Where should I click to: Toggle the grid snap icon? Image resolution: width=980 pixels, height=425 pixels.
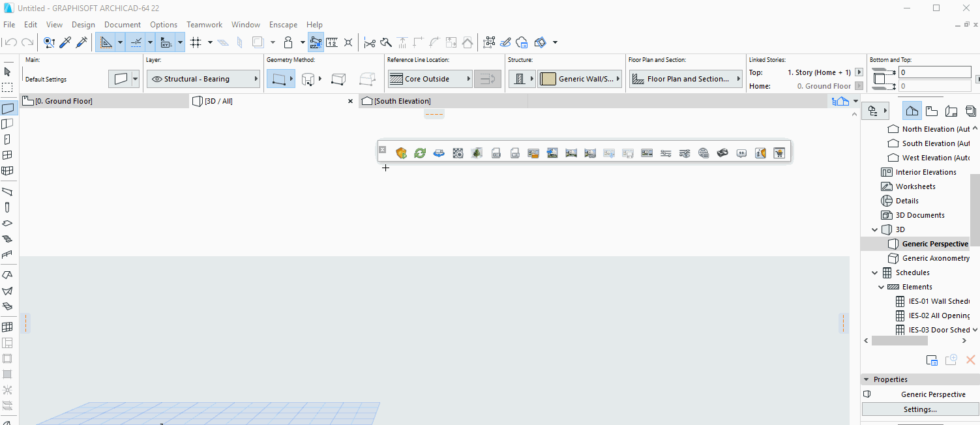point(195,42)
